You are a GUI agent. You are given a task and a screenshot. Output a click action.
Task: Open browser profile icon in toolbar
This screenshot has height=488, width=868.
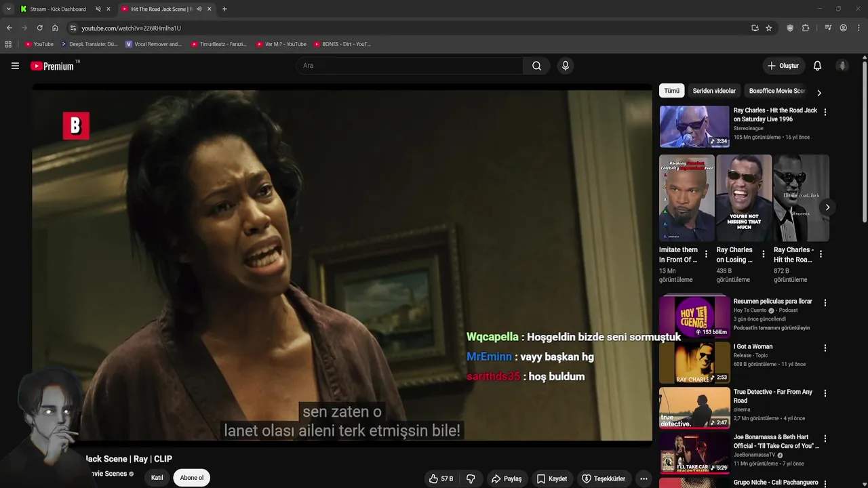coord(843,28)
